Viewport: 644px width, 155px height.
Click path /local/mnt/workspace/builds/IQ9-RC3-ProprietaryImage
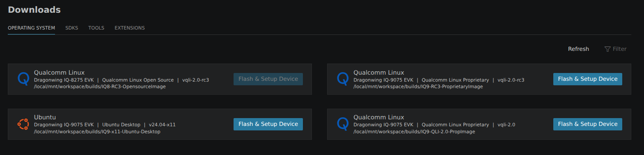pyautogui.click(x=418, y=87)
